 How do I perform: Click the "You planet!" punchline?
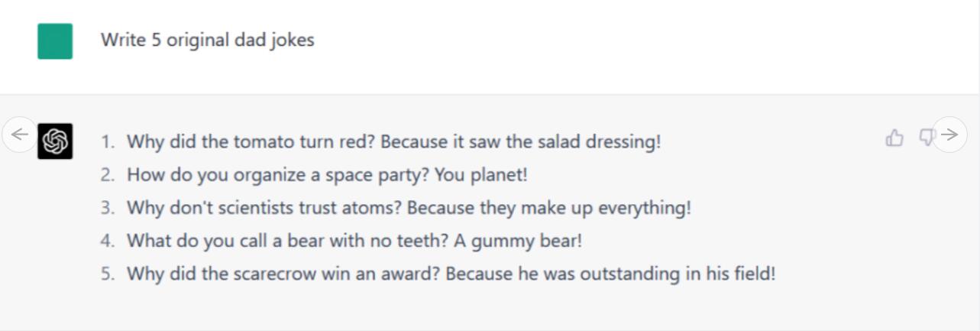(x=481, y=174)
